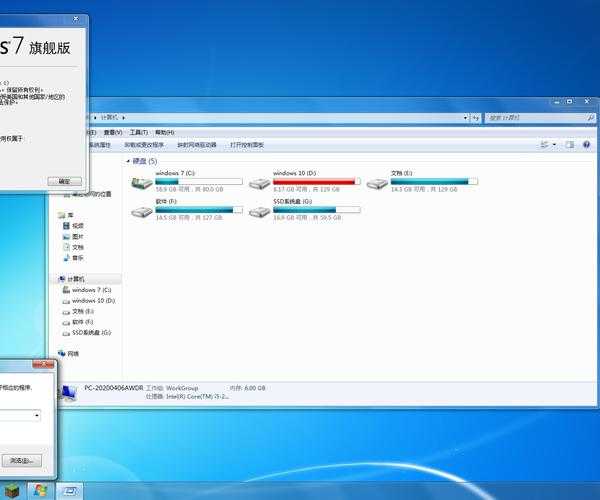Select 最近访问的位置 in navigation pane
This screenshot has width=600, height=500.
pos(92,194)
